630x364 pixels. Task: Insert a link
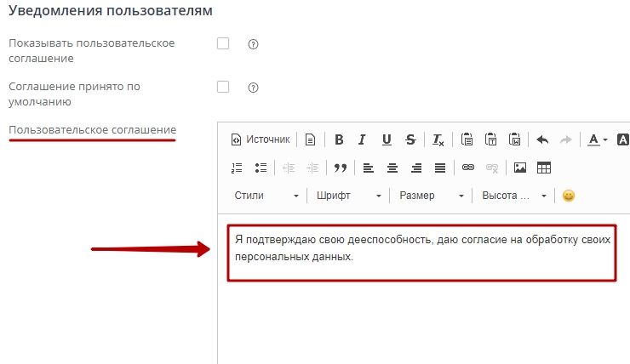click(x=468, y=168)
